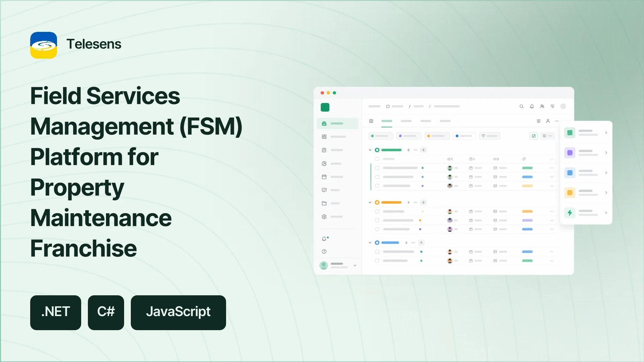This screenshot has width=644, height=362.
Task: Click the round profile avatar in the top bar
Action: (563, 106)
